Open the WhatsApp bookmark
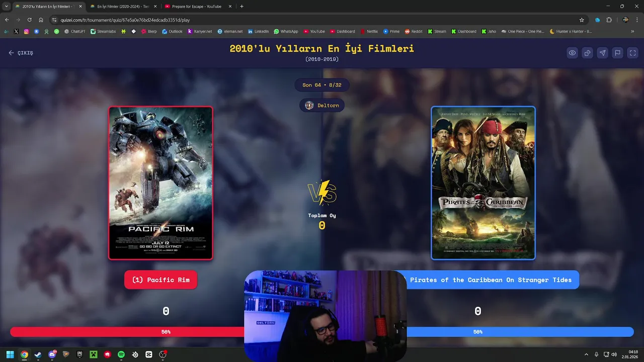Viewport: 644px width, 362px height. click(286, 31)
